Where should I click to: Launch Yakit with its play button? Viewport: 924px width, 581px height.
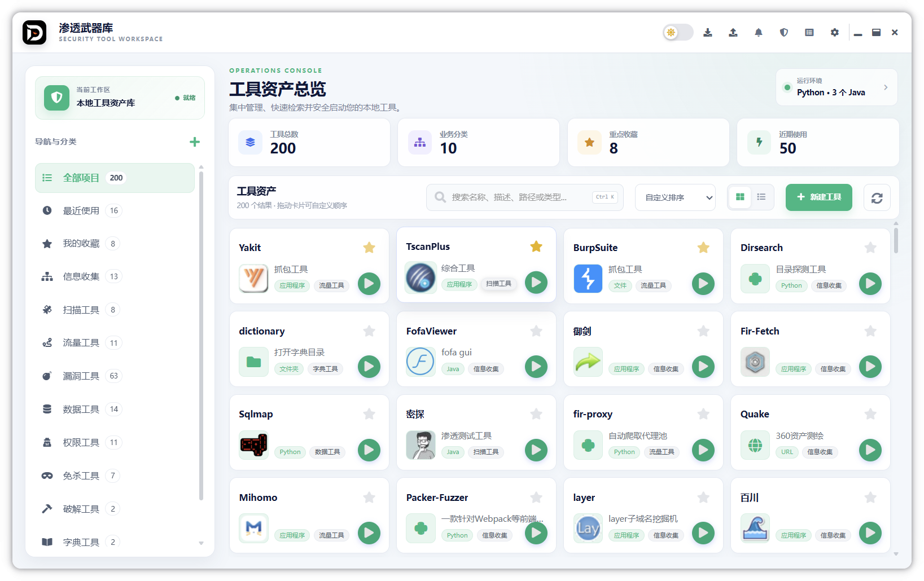(x=369, y=283)
